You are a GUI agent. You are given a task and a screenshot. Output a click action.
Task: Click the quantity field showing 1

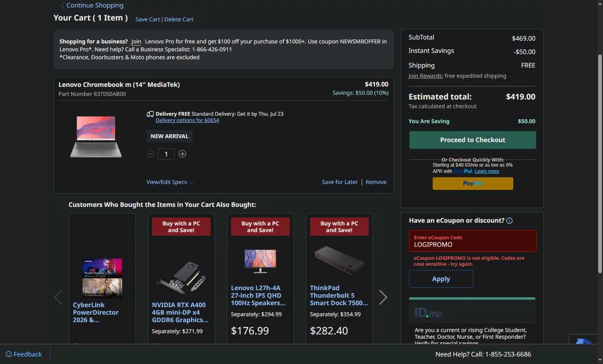[x=166, y=154]
